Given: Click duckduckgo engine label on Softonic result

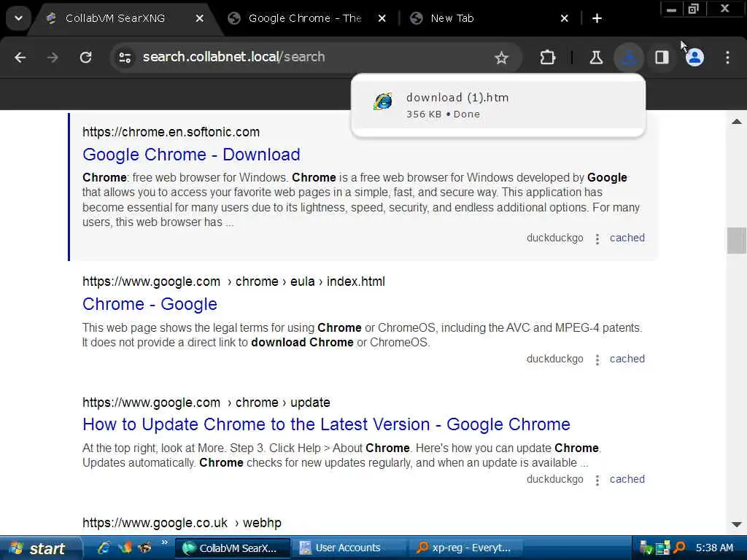Looking at the screenshot, I should point(554,238).
